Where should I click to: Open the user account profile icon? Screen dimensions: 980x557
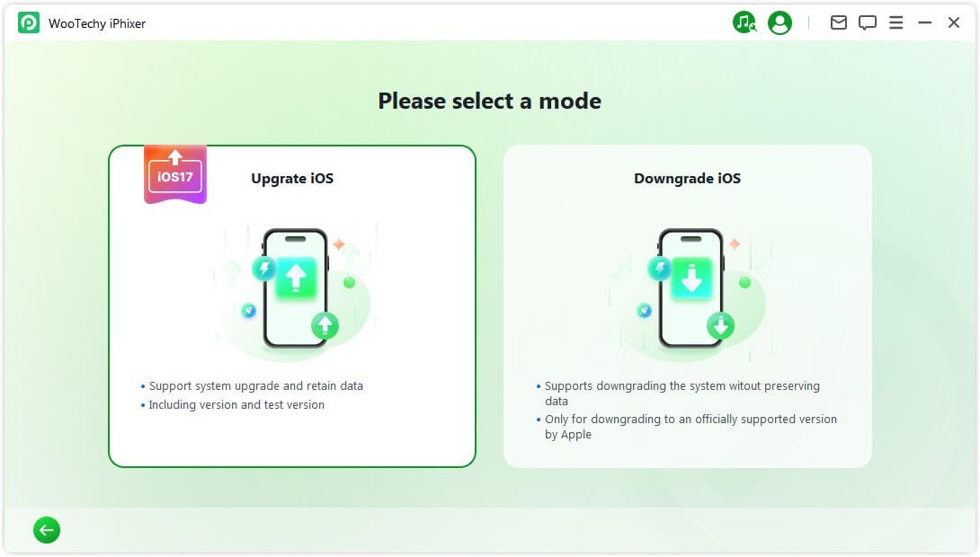tap(780, 23)
